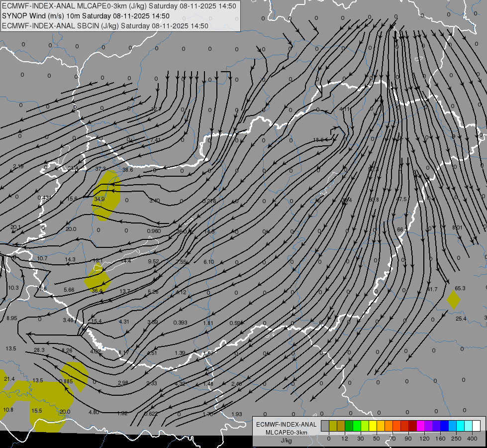The height and width of the screenshot is (448, 487).
Task: Click the 14.3 value on the map
Action: click(x=70, y=259)
